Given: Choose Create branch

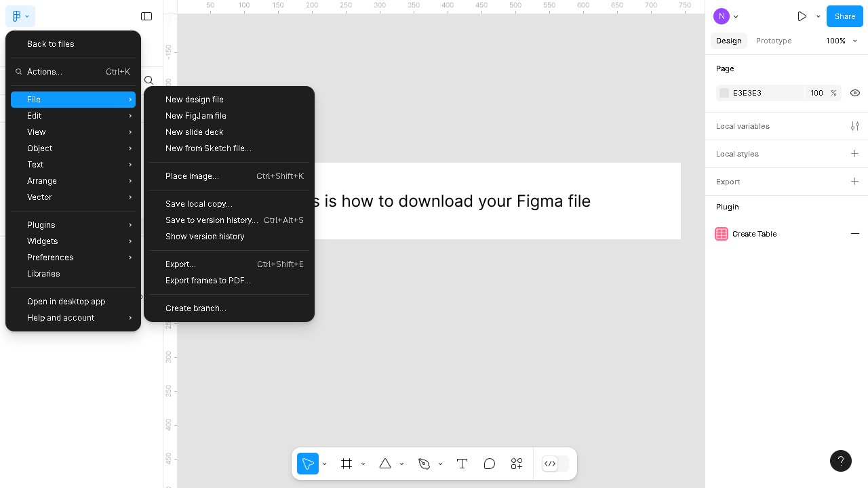Looking at the screenshot, I should coord(229,308).
